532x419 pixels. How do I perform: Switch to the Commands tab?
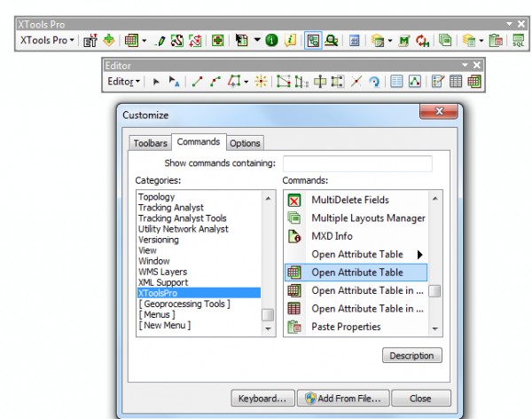click(199, 142)
